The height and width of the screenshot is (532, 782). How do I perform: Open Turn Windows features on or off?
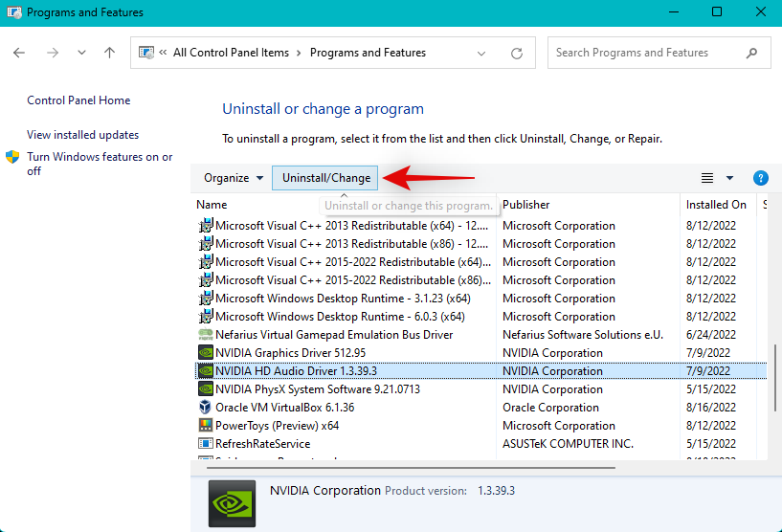[x=100, y=164]
